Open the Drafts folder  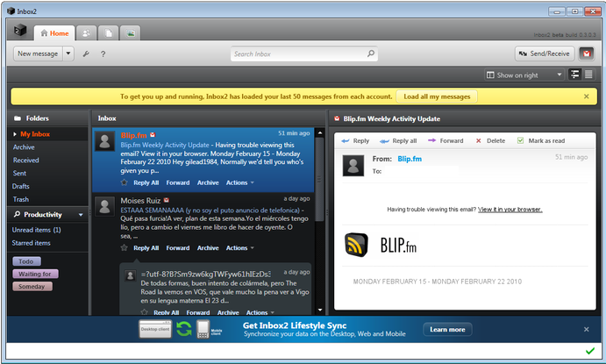(21, 186)
